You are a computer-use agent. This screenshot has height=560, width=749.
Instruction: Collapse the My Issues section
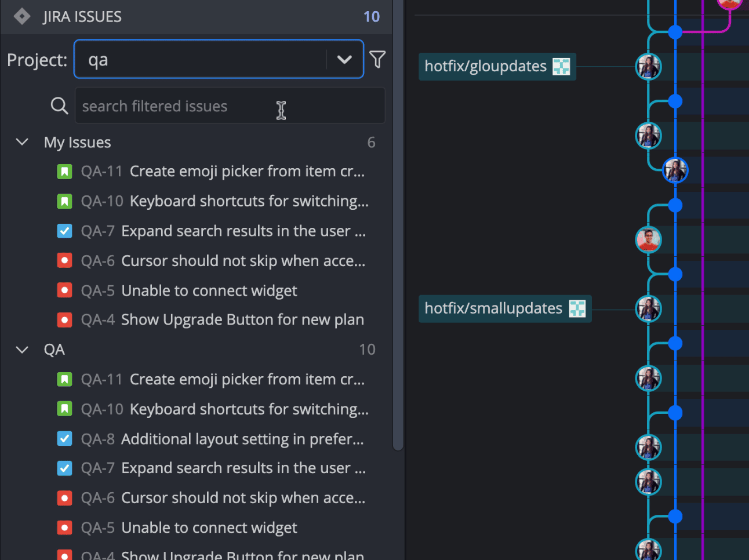(22, 142)
